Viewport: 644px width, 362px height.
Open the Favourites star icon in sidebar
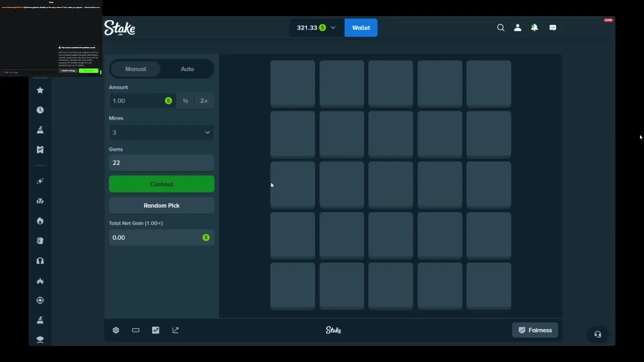click(x=40, y=90)
